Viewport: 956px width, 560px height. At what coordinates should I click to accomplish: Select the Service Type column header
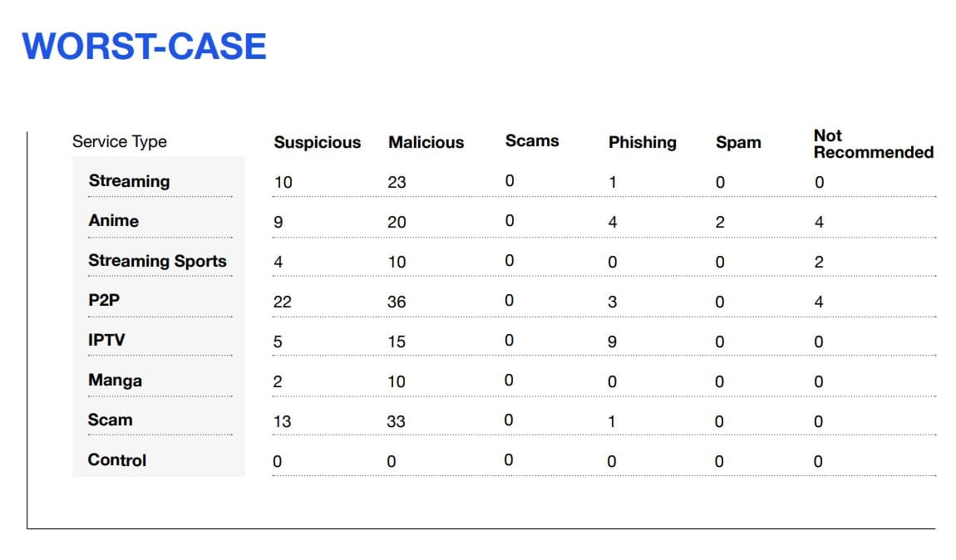[x=120, y=142]
